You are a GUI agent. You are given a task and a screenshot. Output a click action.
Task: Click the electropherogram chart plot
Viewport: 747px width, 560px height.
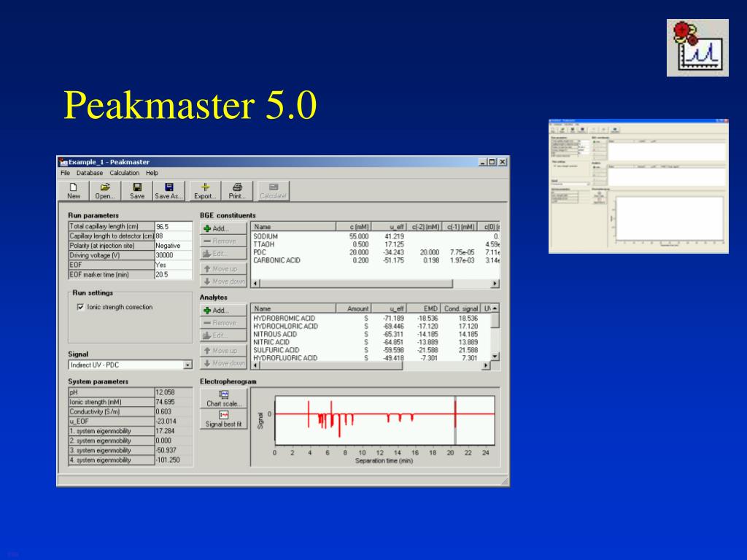point(385,421)
